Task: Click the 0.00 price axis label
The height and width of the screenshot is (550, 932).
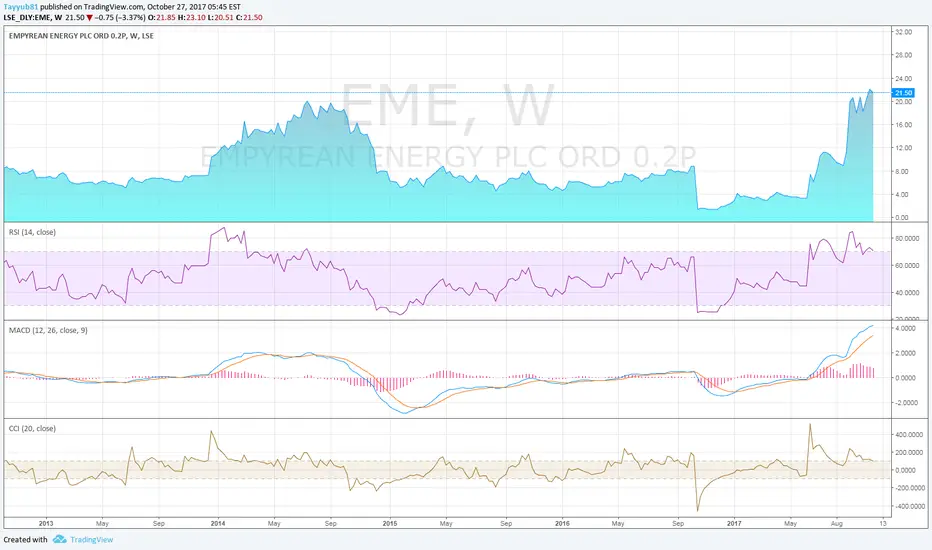Action: point(902,218)
